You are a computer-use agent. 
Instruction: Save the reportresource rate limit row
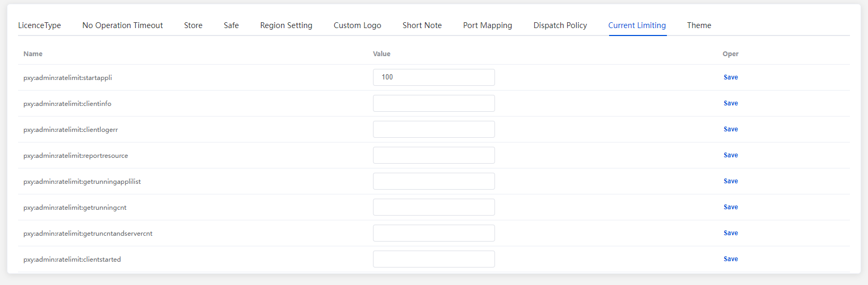tap(731, 155)
